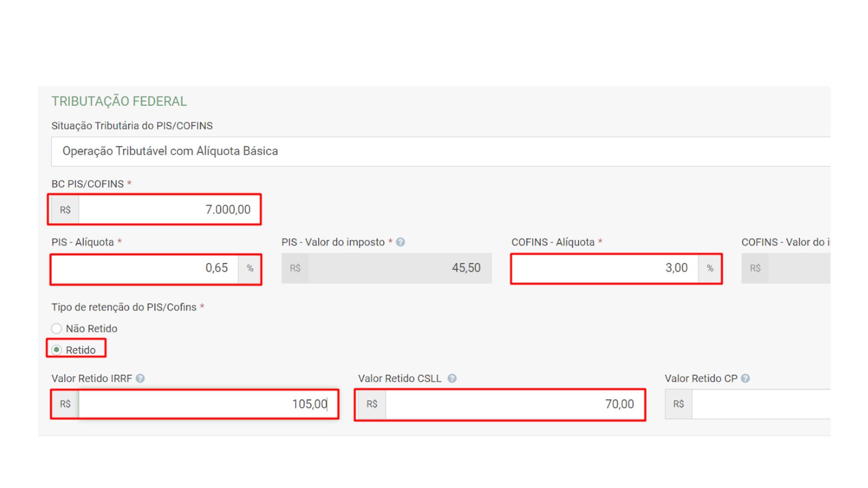This screenshot has width=868, height=488.
Task: Click the Não Retido label text
Action: click(91, 328)
